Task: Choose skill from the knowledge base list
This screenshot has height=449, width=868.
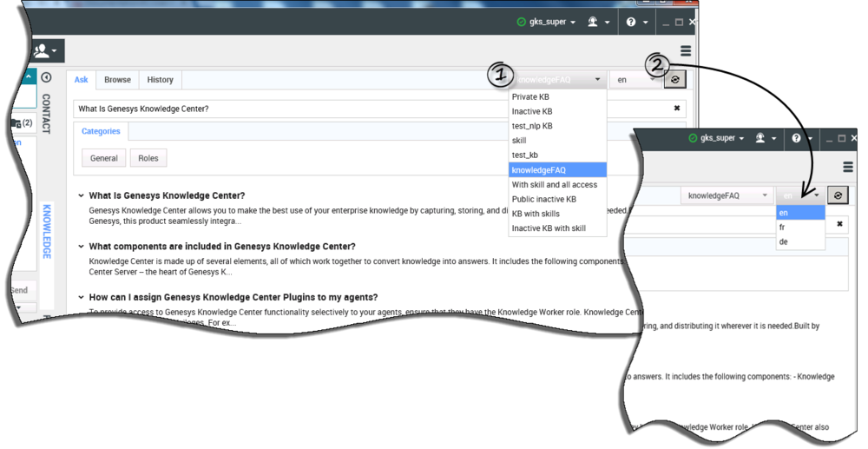Action: pyautogui.click(x=557, y=141)
